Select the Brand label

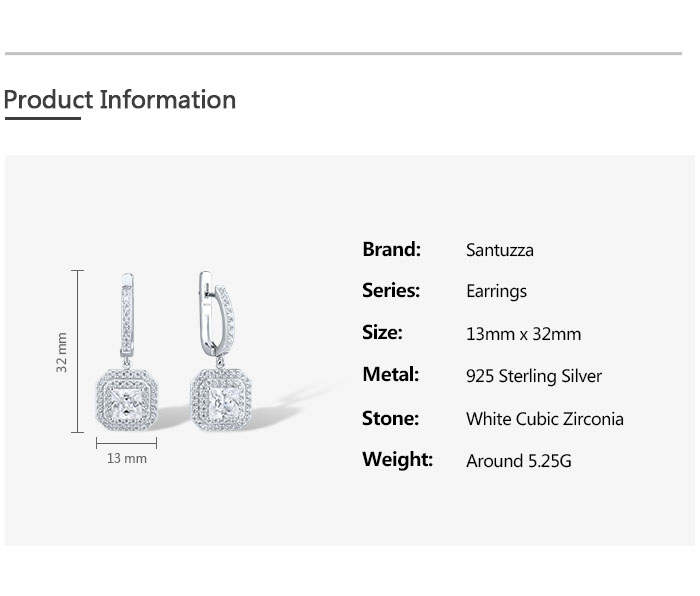tap(391, 249)
